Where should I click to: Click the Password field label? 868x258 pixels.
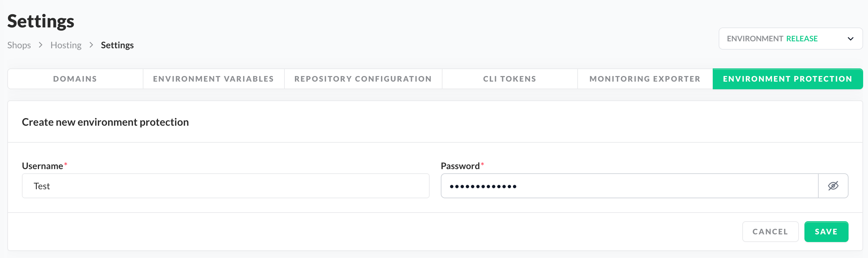[460, 166]
